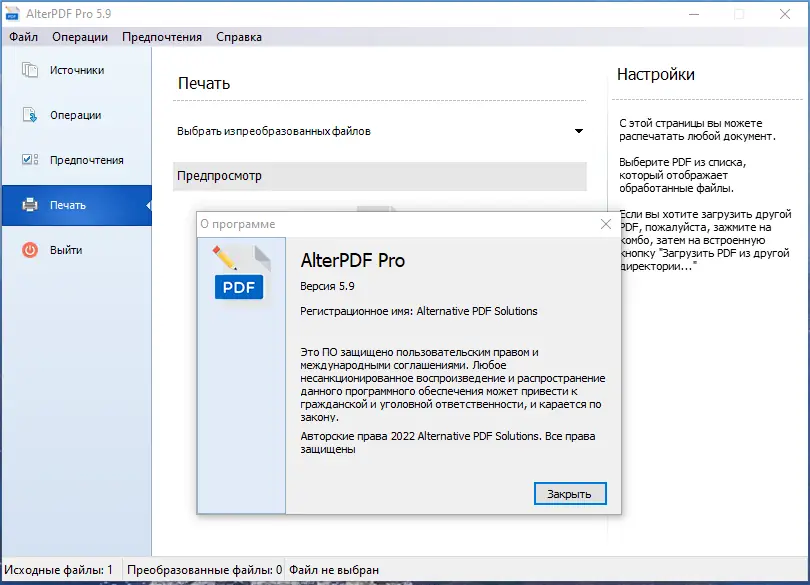
Task: Go to Предпочтения sidebar section
Action: coord(77,160)
